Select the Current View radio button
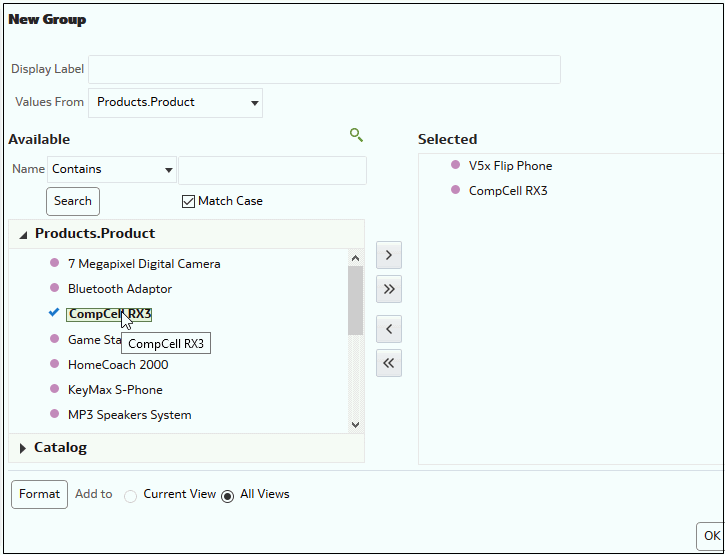Image resolution: width=725 pixels, height=555 pixels. pos(131,496)
